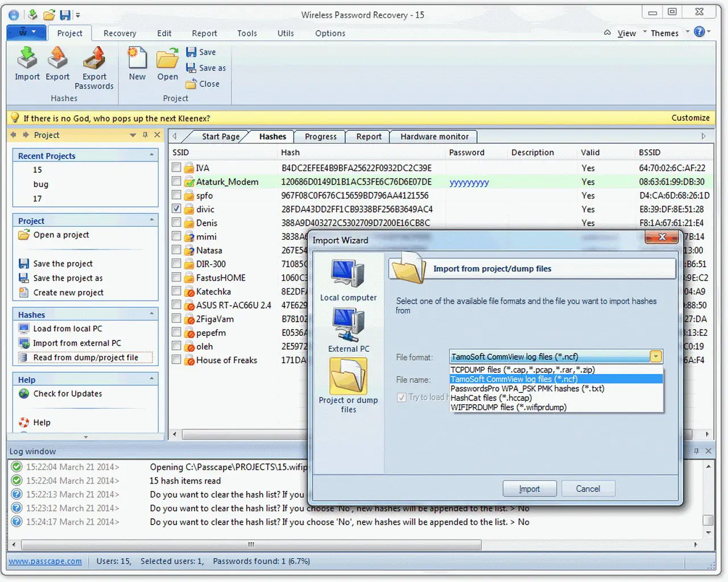Choose HashCat files (*.hccap) option
The image size is (728, 582).
pos(556,398)
